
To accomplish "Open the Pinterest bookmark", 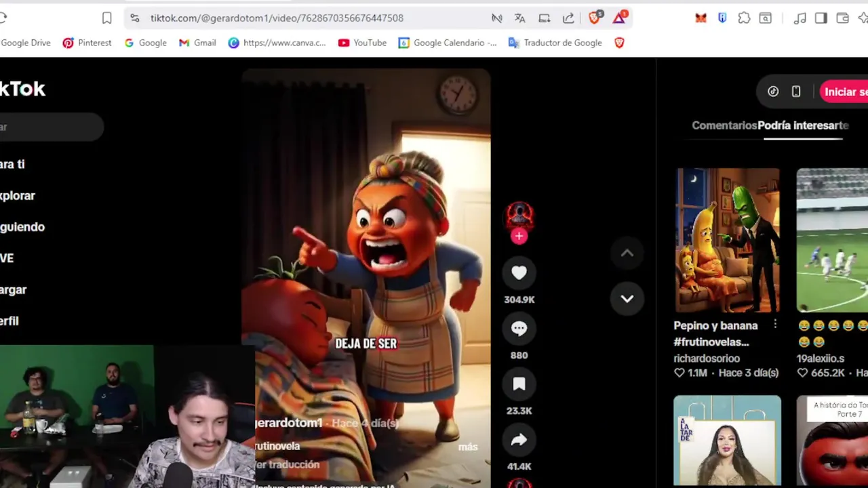I will [87, 43].
